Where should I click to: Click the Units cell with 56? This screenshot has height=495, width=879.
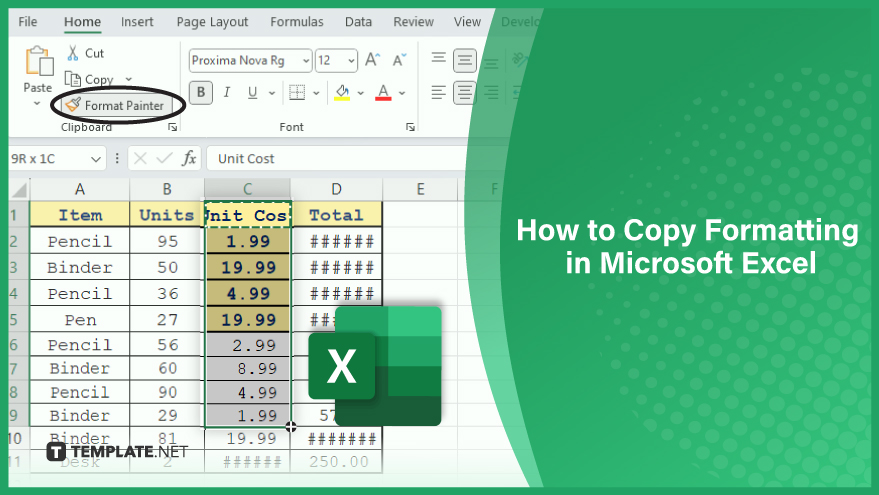[x=166, y=345]
